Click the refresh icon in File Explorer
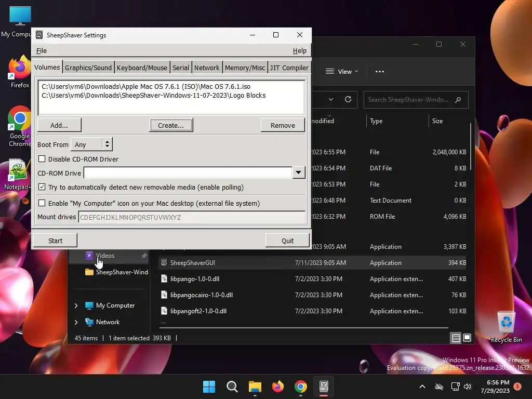Image resolution: width=532 pixels, height=399 pixels. point(348,99)
